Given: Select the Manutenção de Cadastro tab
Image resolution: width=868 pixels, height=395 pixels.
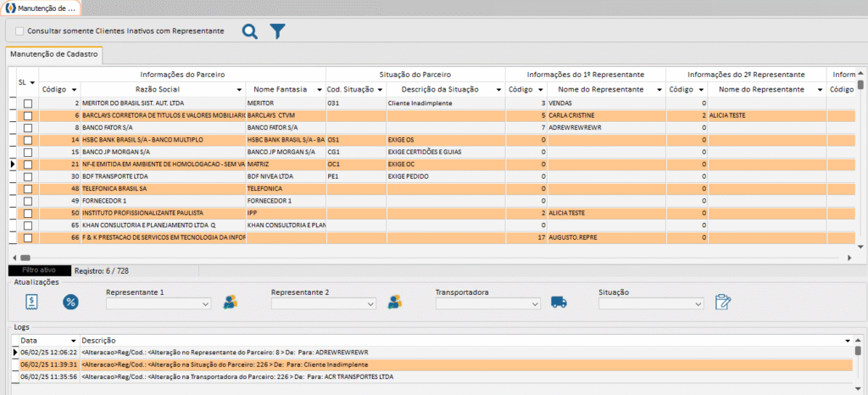Looking at the screenshot, I should [54, 55].
